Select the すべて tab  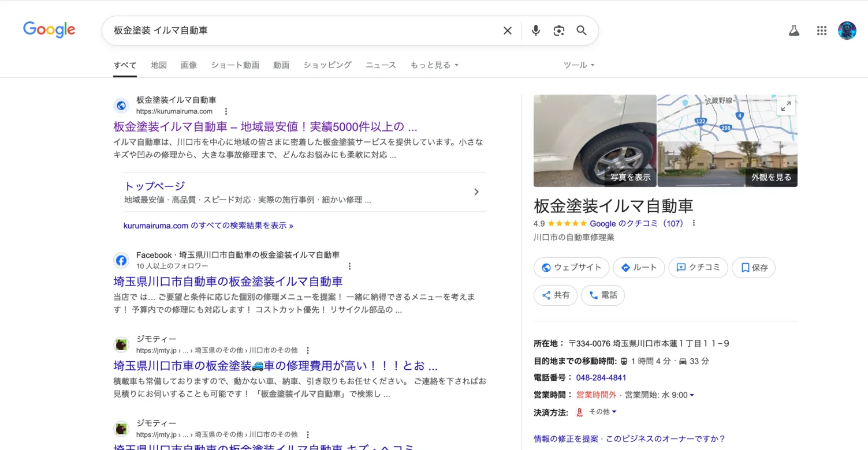tap(125, 65)
